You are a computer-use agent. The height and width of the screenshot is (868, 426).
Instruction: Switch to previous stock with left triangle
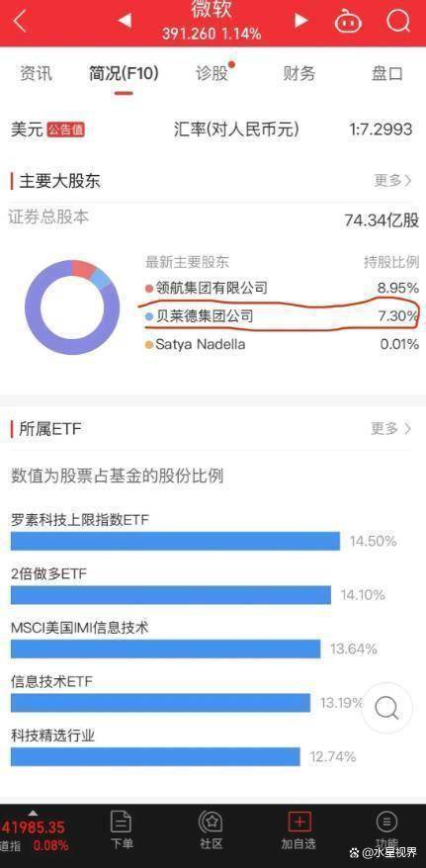[125, 21]
